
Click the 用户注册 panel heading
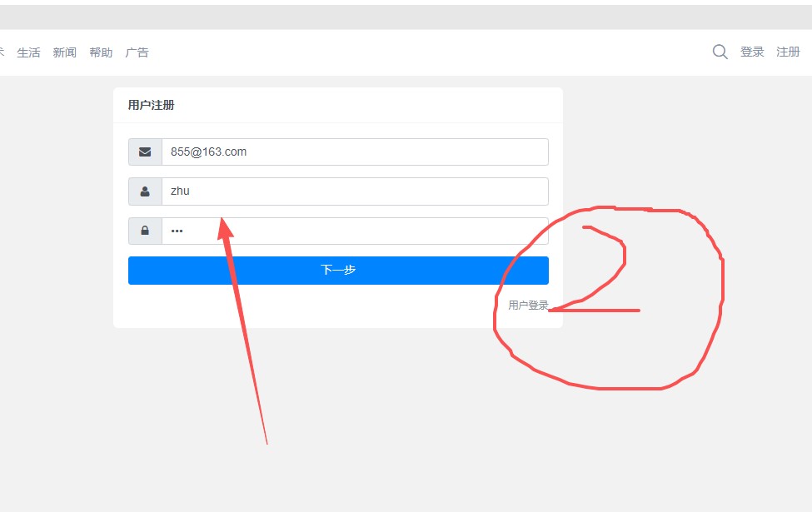pos(151,105)
